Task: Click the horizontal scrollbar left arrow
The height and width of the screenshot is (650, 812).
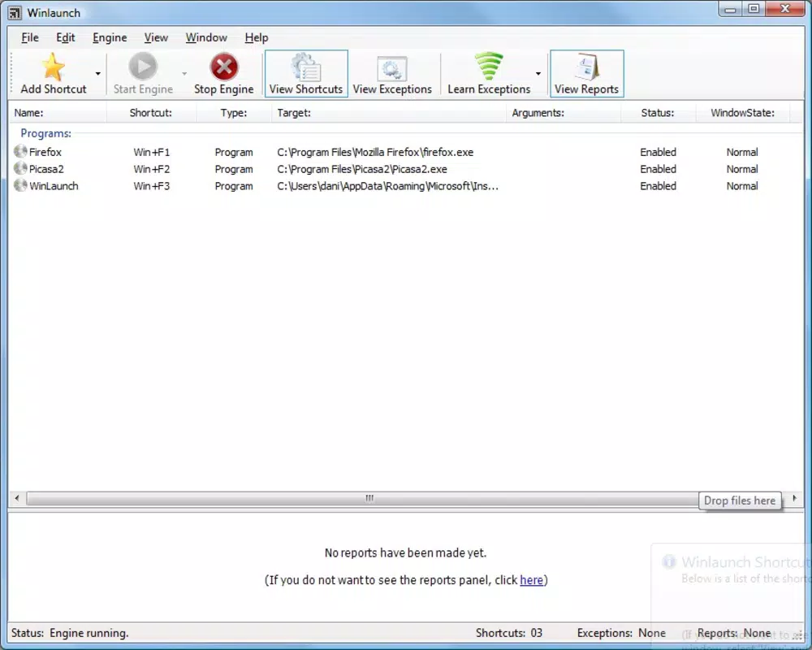Action: pyautogui.click(x=16, y=498)
